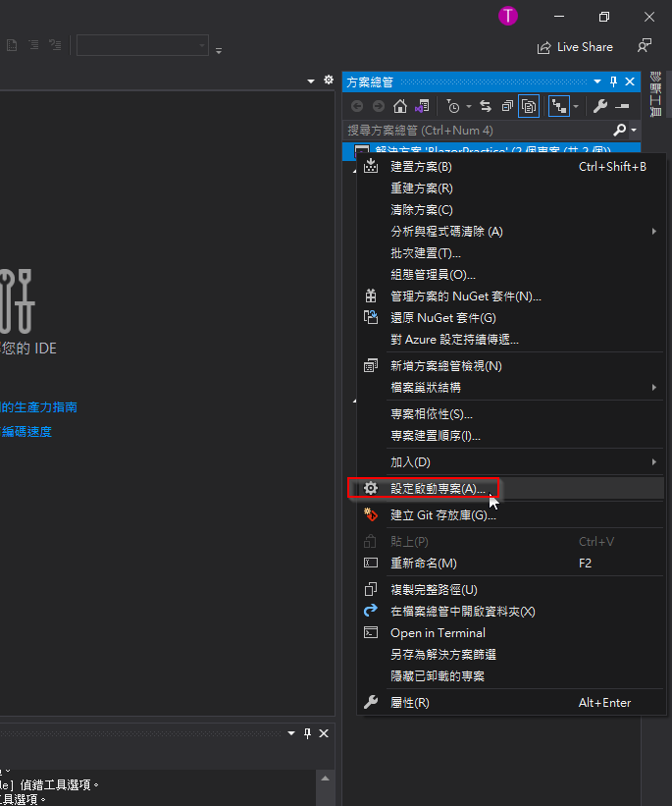Click the rename icon beside 重新命名(M)
Image resolution: width=672 pixels, height=806 pixels.
(x=371, y=563)
